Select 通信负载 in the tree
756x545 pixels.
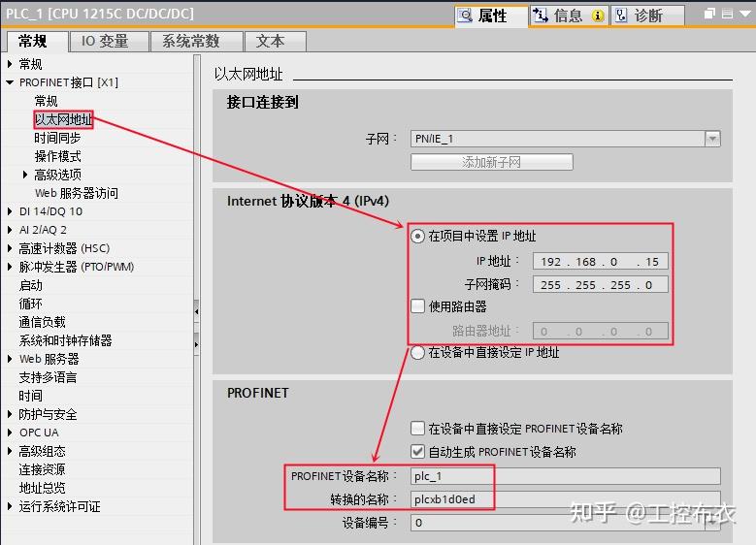coord(42,322)
